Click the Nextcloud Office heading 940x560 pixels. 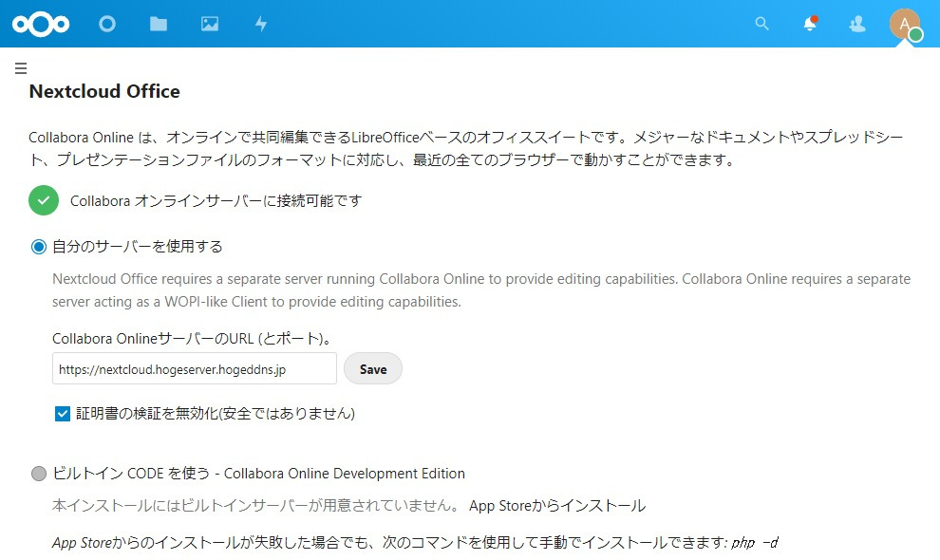104,91
